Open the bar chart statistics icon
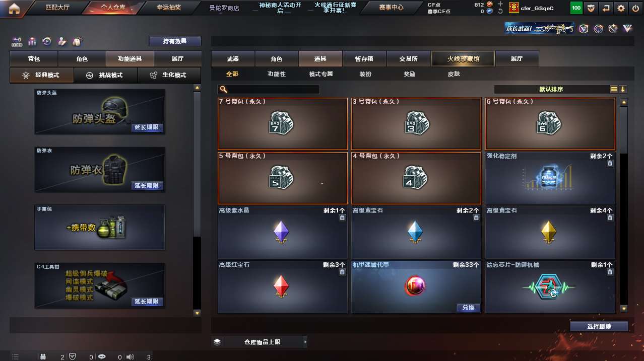 click(32, 41)
